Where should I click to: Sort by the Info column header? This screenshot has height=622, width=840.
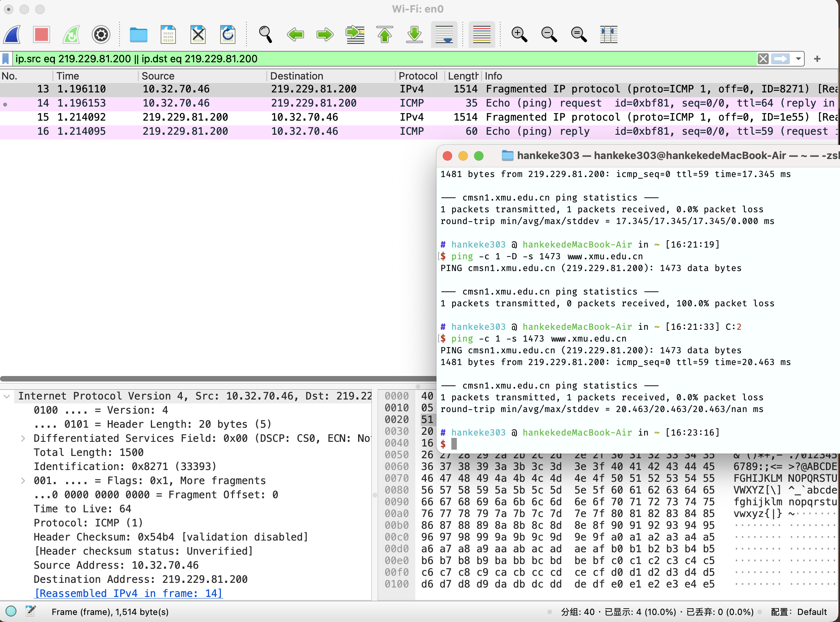[x=660, y=76]
